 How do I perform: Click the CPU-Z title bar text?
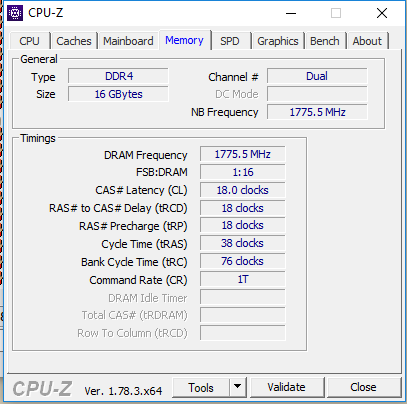click(x=46, y=13)
